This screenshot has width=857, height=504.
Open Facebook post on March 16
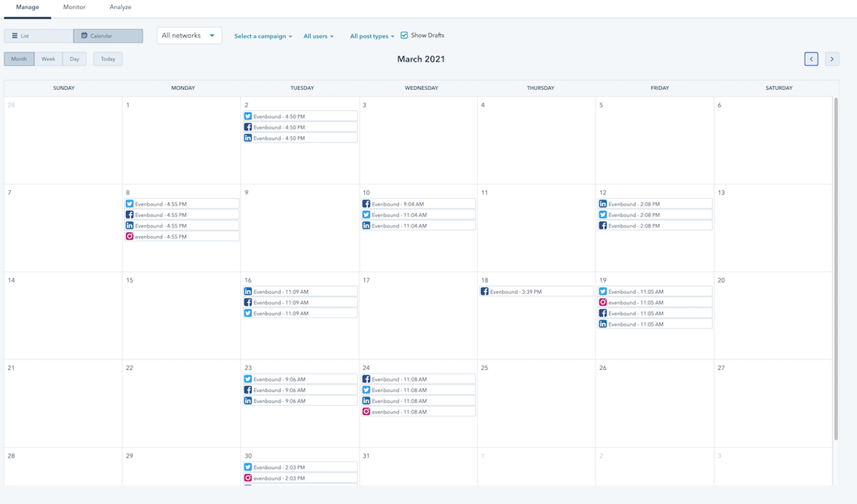coord(300,302)
